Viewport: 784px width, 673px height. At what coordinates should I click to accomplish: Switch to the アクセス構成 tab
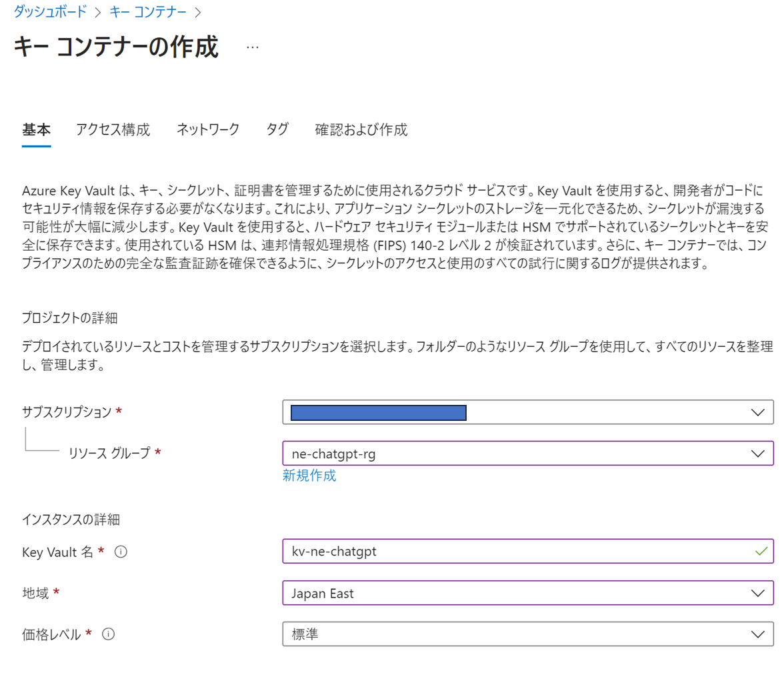pos(113,129)
